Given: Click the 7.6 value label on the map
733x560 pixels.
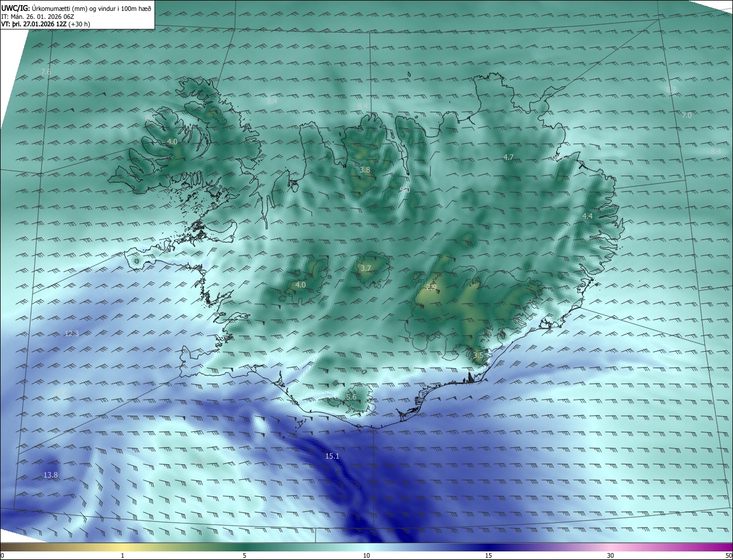Looking at the screenshot, I should point(46,72).
